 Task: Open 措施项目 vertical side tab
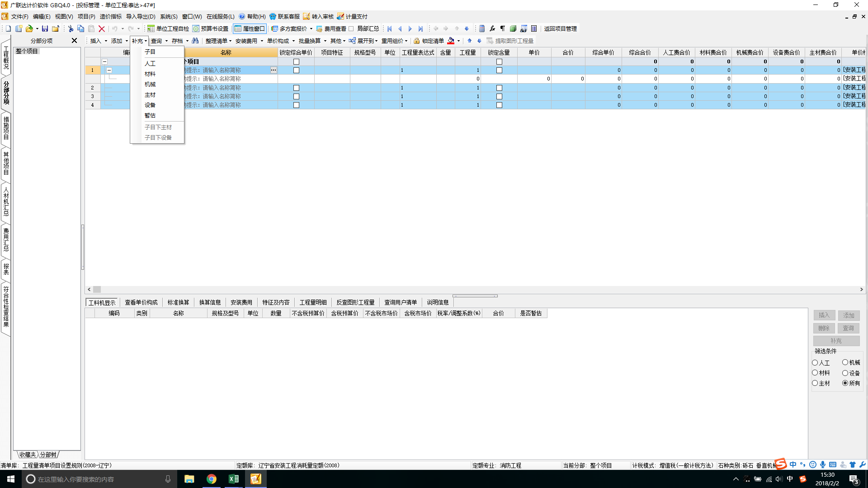point(6,128)
